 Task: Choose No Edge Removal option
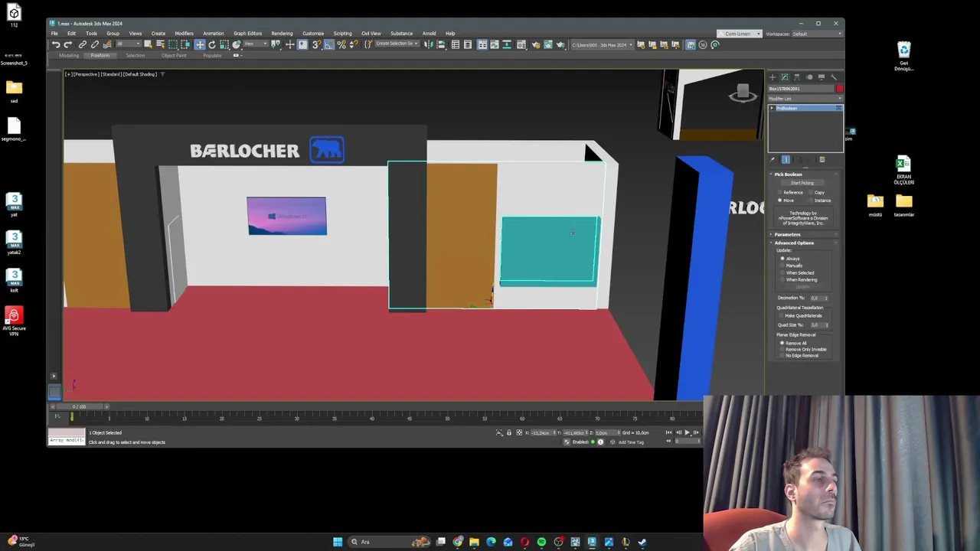799,355
